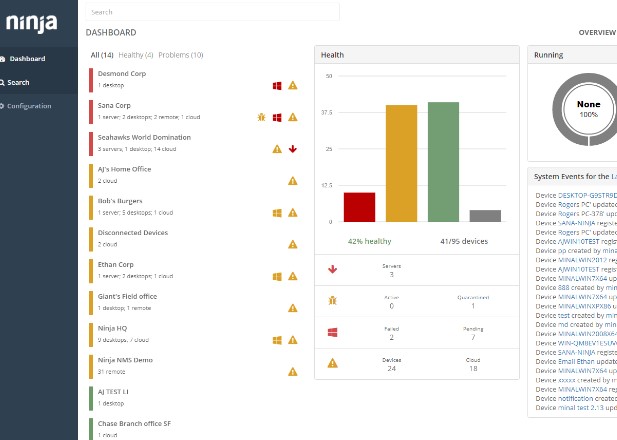Open Disconnected Devices organization

tap(133, 233)
